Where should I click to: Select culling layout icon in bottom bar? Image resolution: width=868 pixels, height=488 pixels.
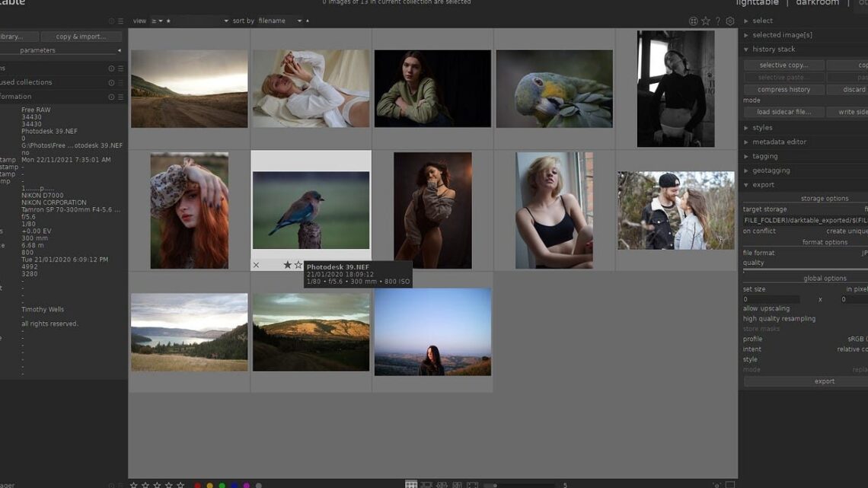point(442,485)
